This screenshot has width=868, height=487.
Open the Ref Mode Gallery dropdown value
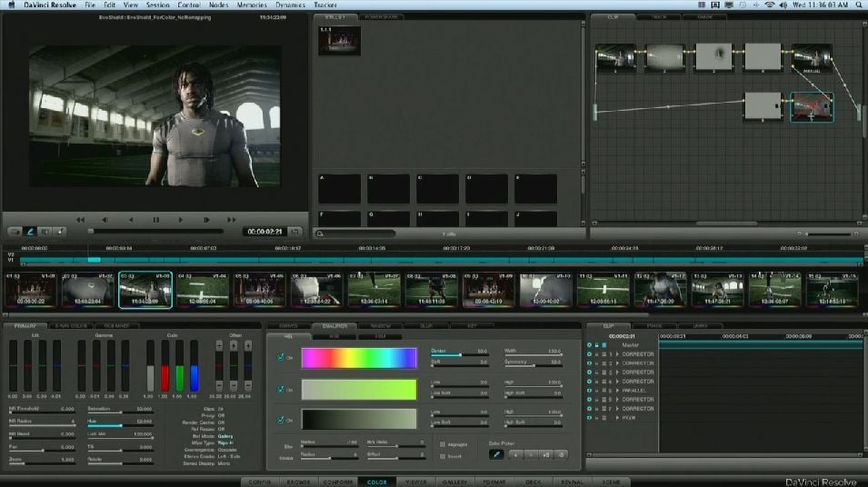225,436
